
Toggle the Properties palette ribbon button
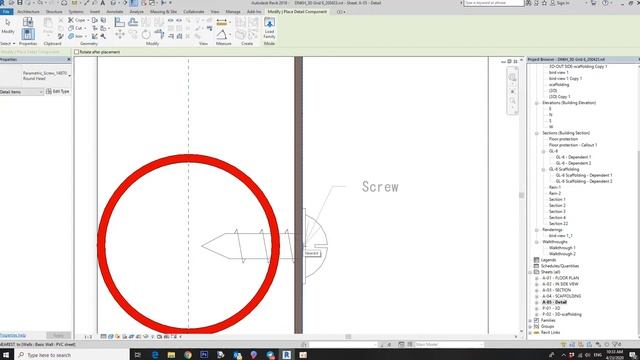[28, 34]
